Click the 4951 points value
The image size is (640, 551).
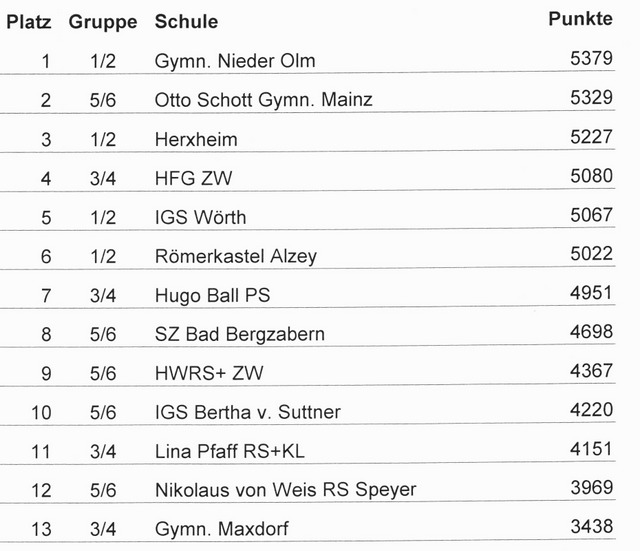click(x=591, y=292)
